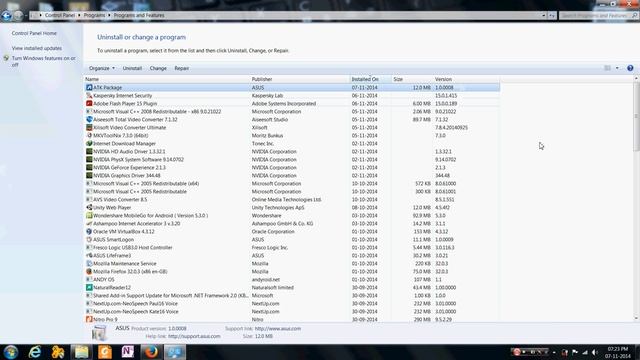Click the Oracle VM VirtualBox icon
Viewport: 640px width, 360px height.
[x=89, y=231]
